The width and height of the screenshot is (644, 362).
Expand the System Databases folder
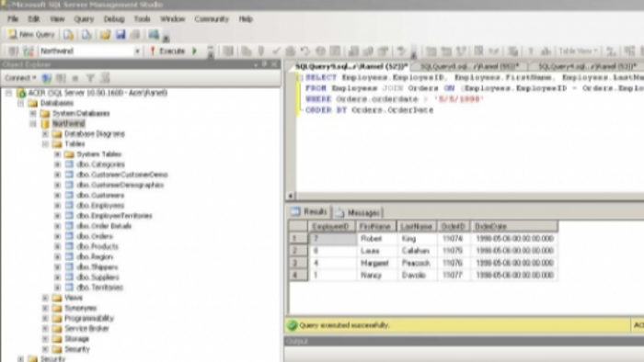click(33, 114)
